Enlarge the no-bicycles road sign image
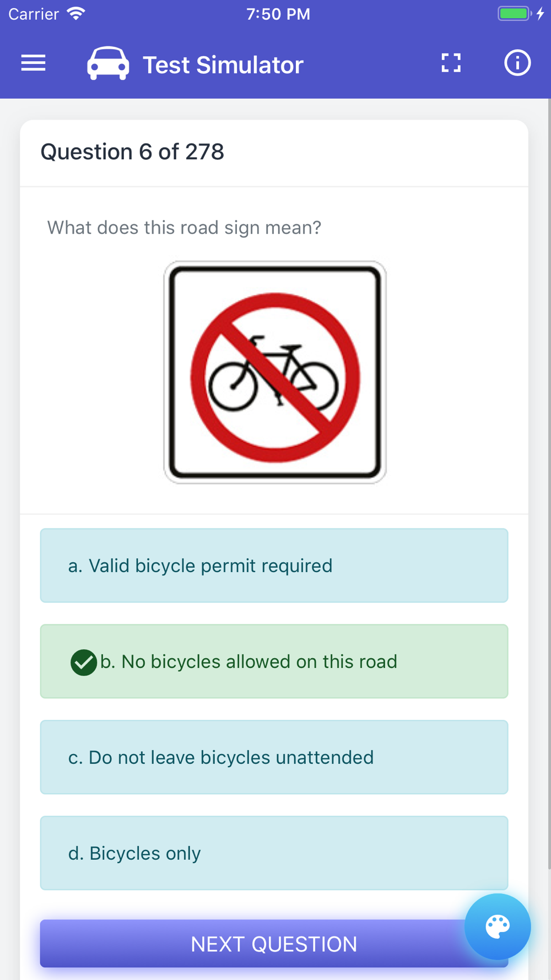The height and width of the screenshot is (980, 551). [275, 373]
